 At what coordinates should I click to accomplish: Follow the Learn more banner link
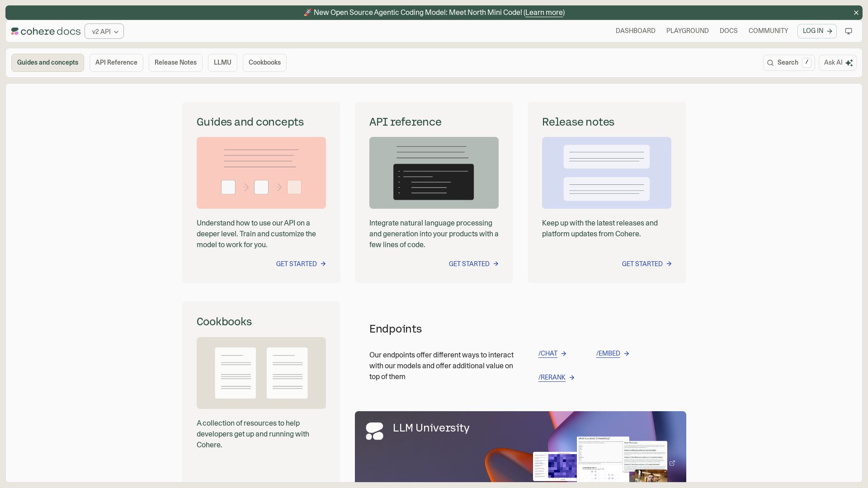tap(544, 13)
